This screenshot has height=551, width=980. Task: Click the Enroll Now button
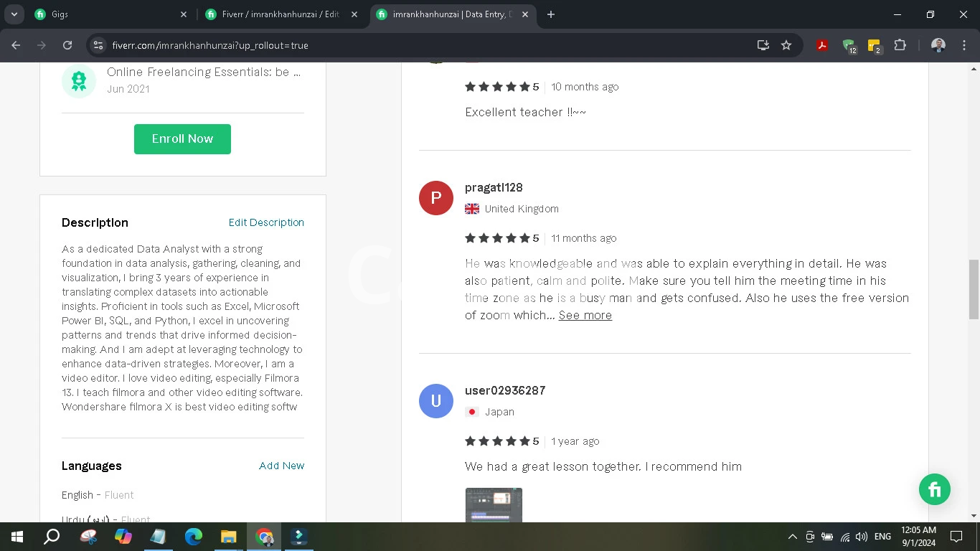182,139
